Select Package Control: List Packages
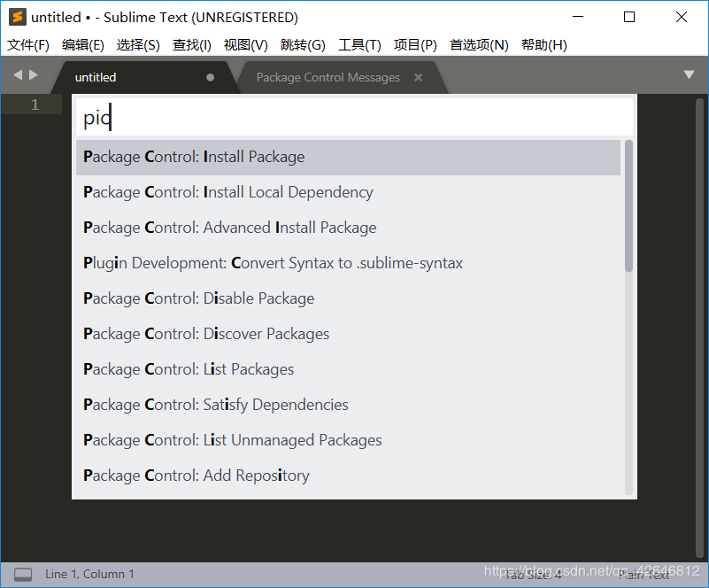This screenshot has height=588, width=709. pyautogui.click(x=348, y=369)
